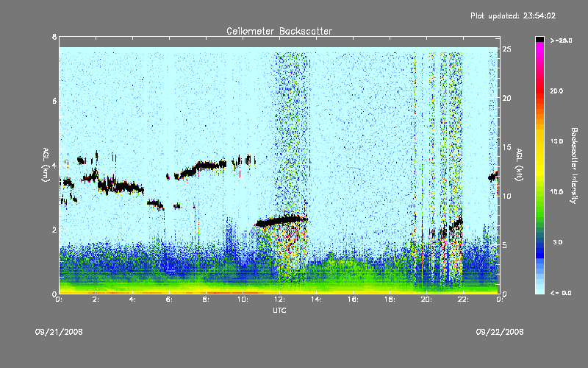The image size is (588, 368).
Task: Click the "22:" UTC hour tick label
Action: click(463, 300)
